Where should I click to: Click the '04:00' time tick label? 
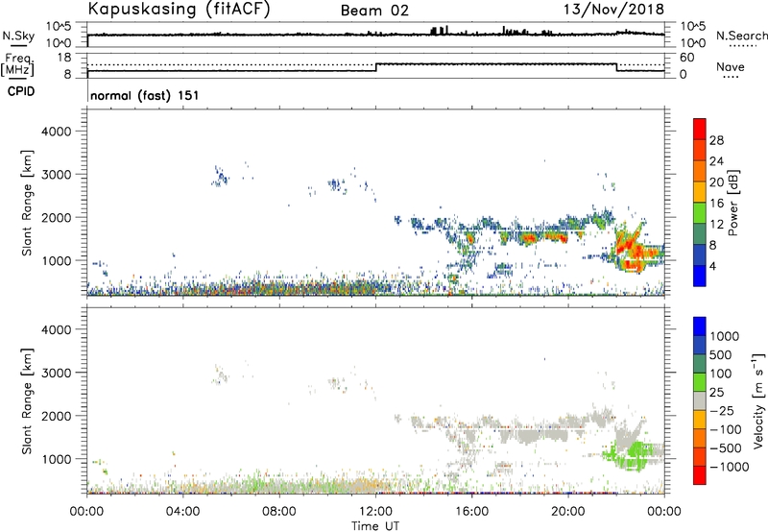tap(182, 512)
